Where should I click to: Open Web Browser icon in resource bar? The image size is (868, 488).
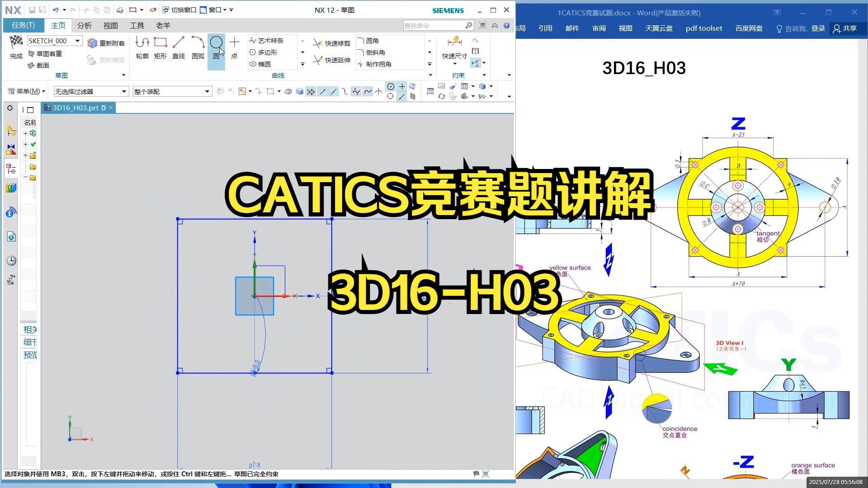[x=11, y=237]
